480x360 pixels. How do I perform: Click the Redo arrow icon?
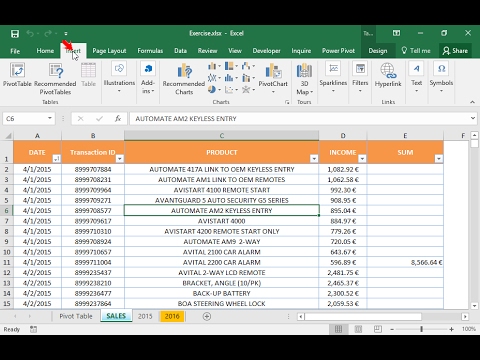pos(48,33)
